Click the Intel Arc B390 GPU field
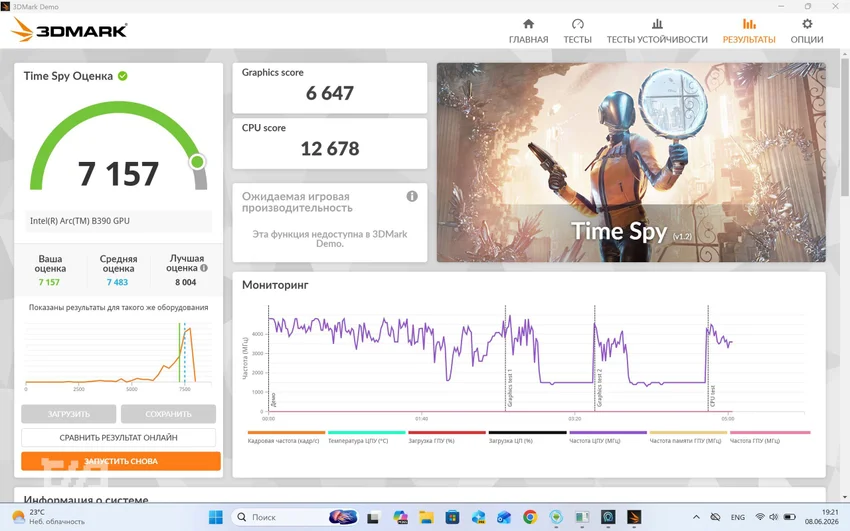Viewport: 850px width, 531px height. tap(118, 221)
